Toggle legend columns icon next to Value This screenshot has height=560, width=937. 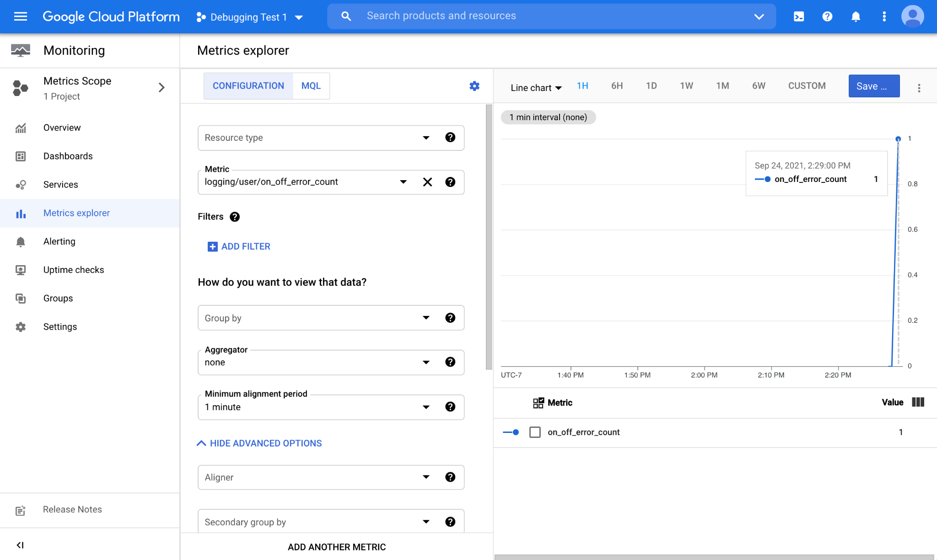(x=918, y=402)
